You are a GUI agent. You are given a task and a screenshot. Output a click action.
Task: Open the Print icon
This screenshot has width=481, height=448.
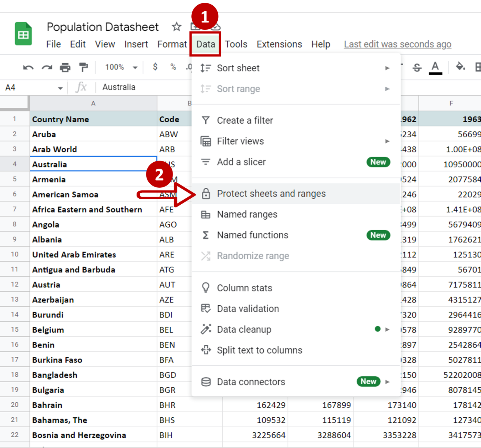[65, 67]
